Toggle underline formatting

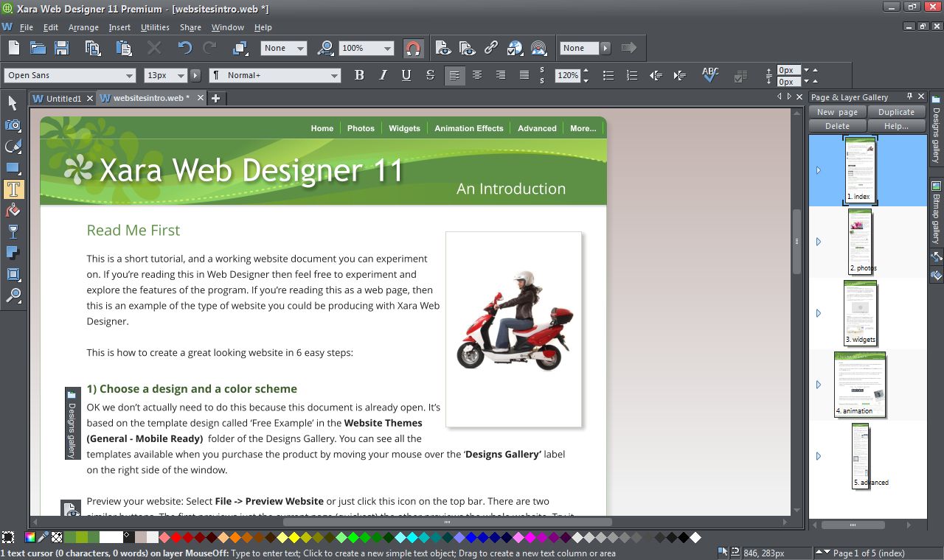click(406, 75)
